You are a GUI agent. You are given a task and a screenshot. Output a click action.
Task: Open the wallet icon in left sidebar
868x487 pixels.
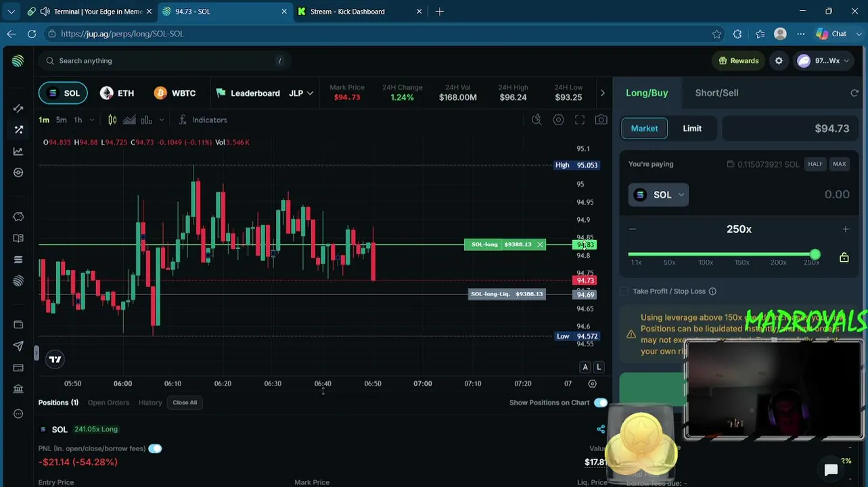[x=18, y=325]
